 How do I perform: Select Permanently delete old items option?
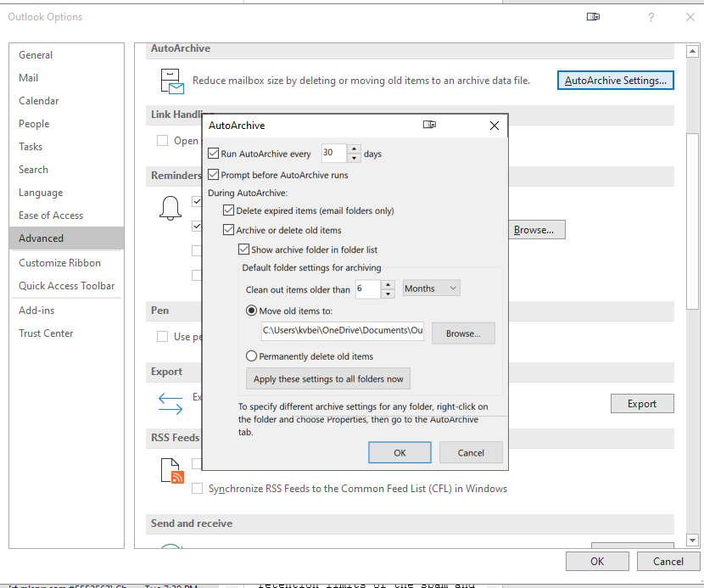(x=251, y=356)
